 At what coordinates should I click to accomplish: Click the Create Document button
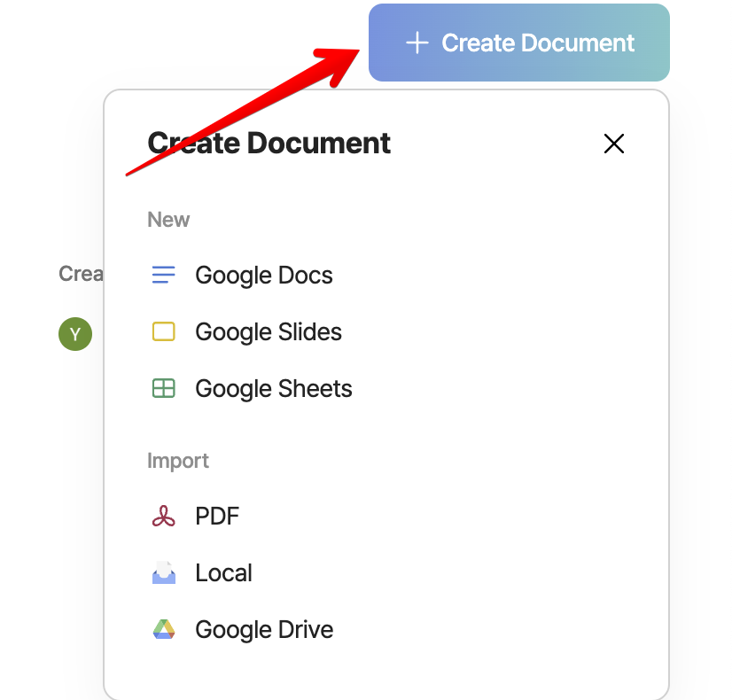click(519, 43)
